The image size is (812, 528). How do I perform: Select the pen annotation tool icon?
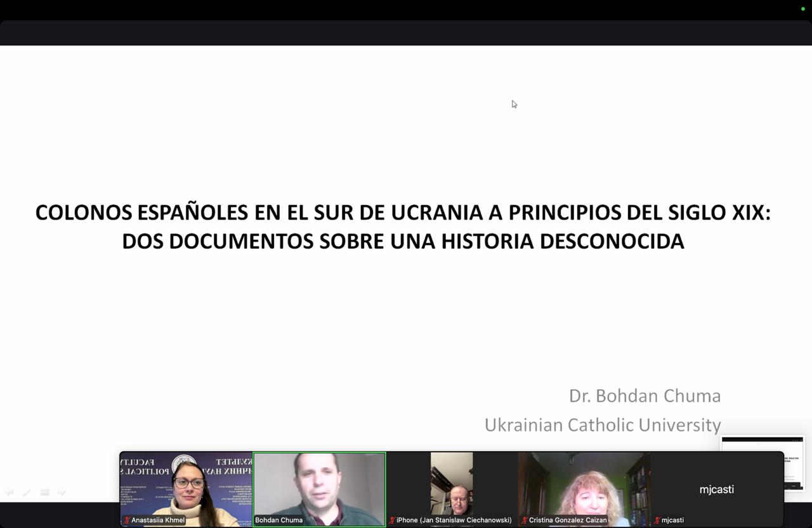click(27, 492)
